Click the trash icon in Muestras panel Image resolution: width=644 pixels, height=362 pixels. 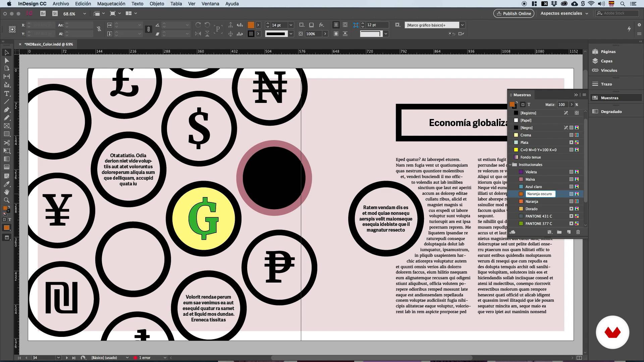[578, 232]
